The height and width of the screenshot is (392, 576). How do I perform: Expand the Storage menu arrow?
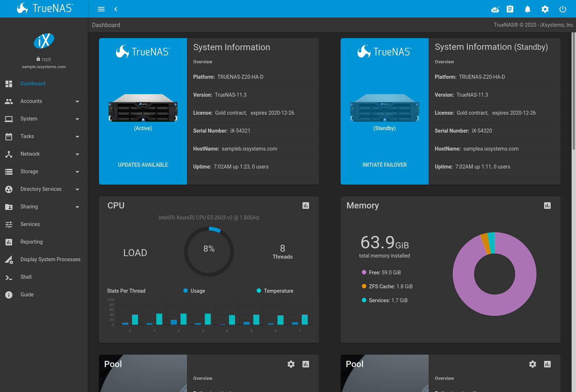[x=77, y=172]
